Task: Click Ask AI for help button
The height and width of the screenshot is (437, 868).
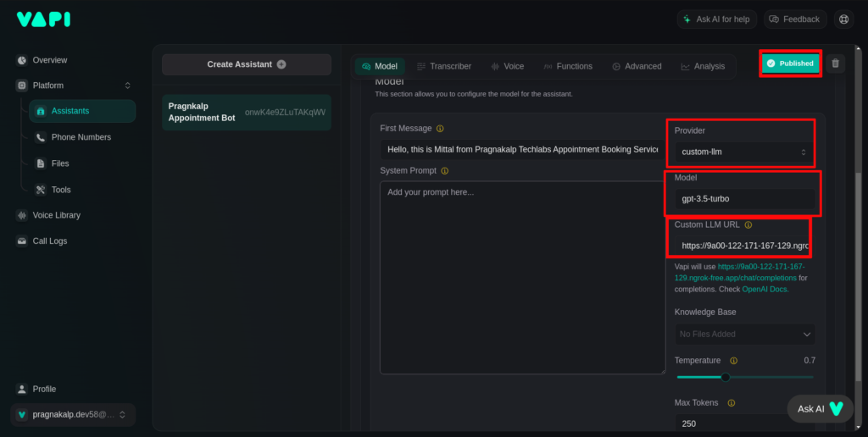Action: (x=717, y=19)
